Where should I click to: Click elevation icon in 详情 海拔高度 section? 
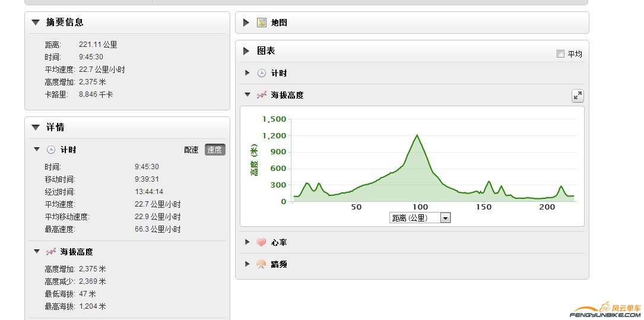tap(51, 252)
